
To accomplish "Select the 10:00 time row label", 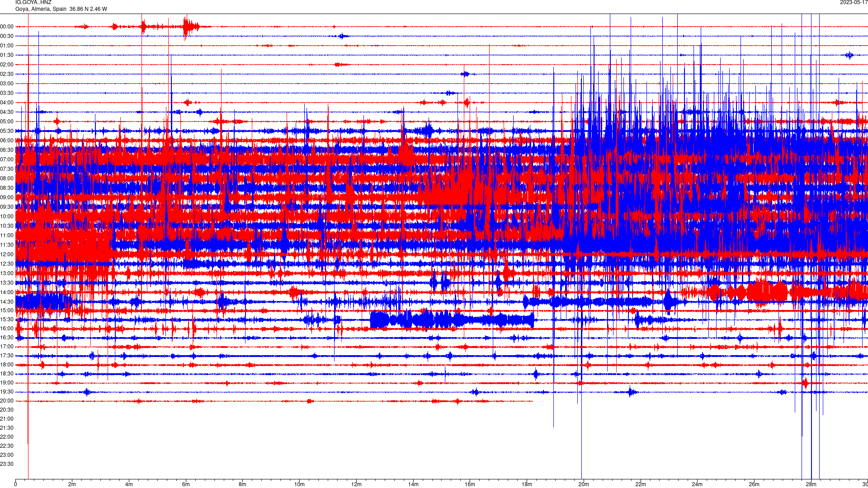I will coord(7,216).
